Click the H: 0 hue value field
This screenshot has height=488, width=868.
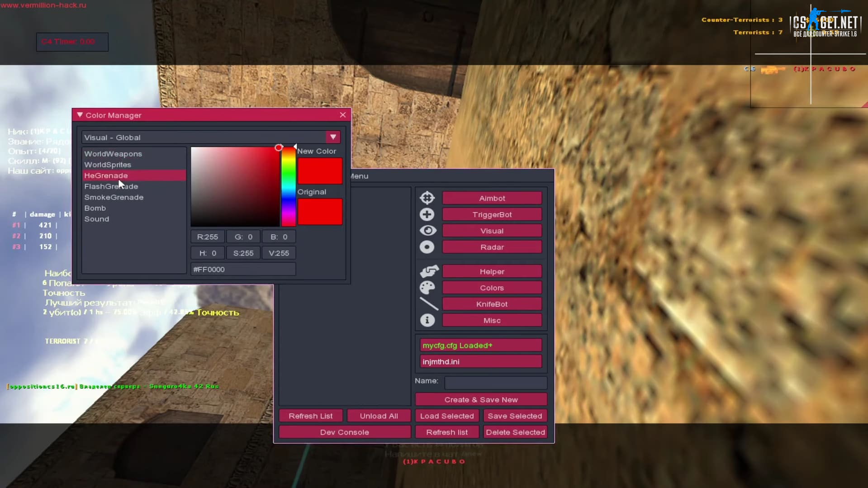pyautogui.click(x=208, y=253)
